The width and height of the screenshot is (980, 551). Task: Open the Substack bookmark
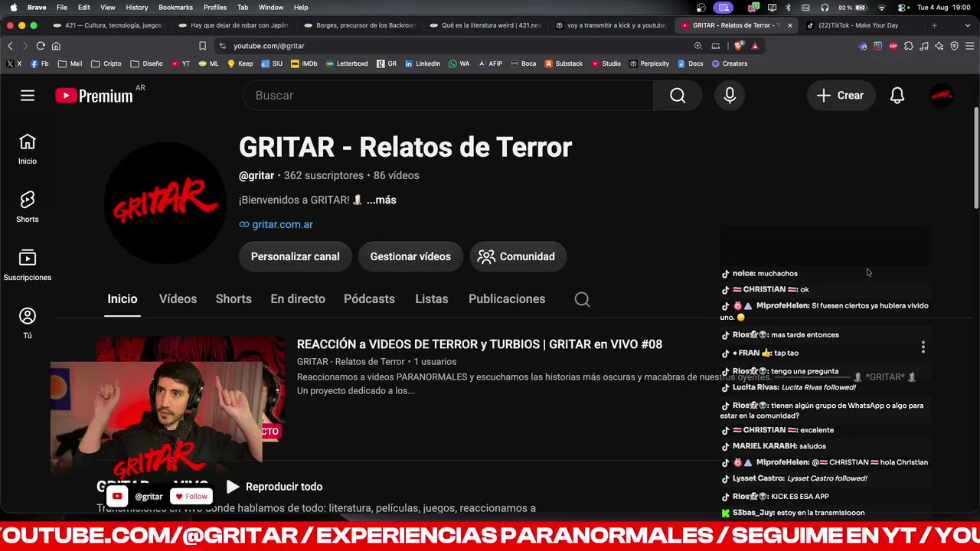tap(563, 64)
